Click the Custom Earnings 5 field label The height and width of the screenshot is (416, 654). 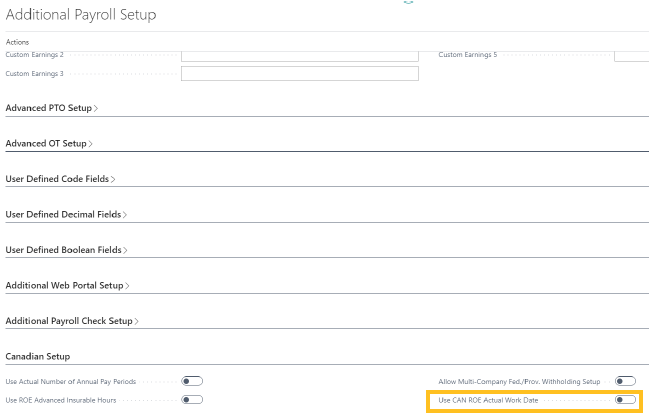click(467, 55)
